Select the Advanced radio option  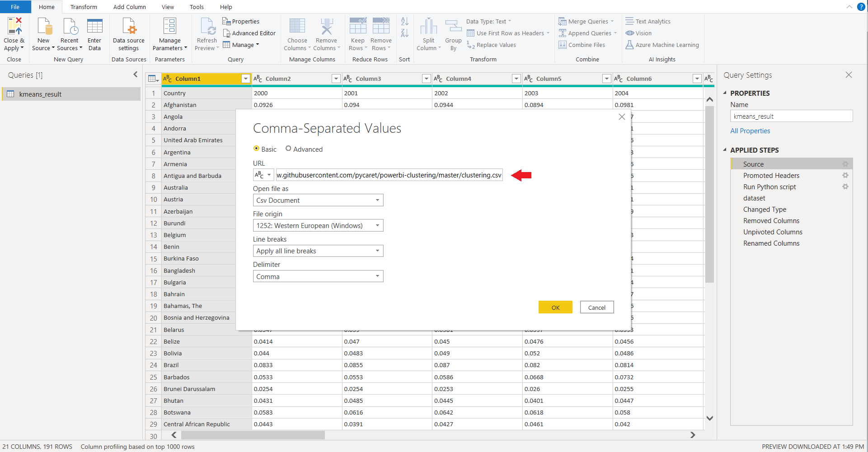tap(288, 149)
